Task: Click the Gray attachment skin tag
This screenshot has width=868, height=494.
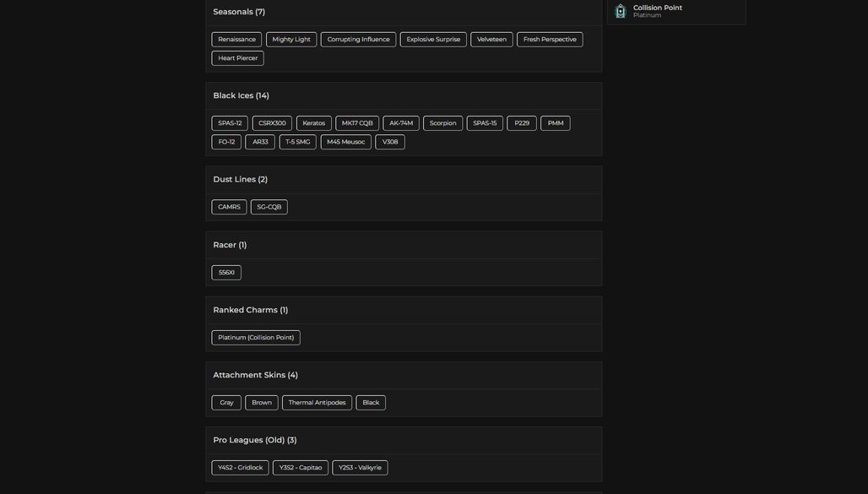Action: pyautogui.click(x=226, y=403)
